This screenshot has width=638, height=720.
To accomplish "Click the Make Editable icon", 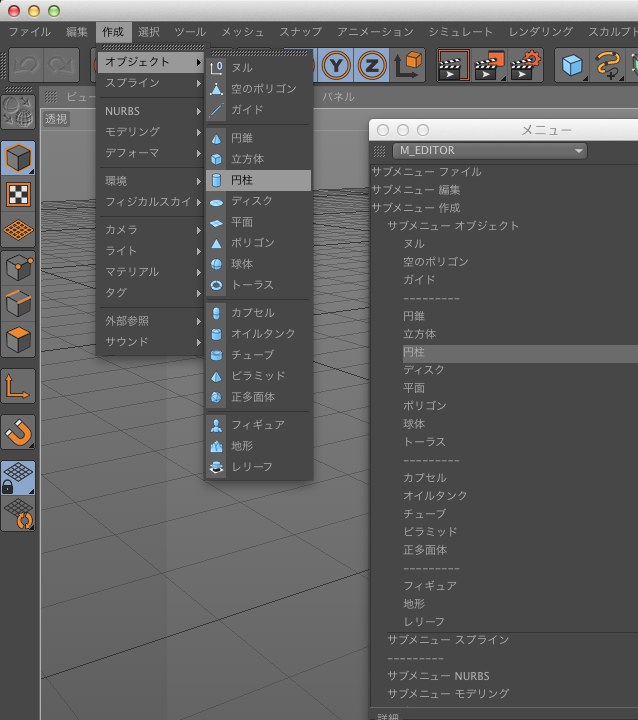I will pos(18,112).
